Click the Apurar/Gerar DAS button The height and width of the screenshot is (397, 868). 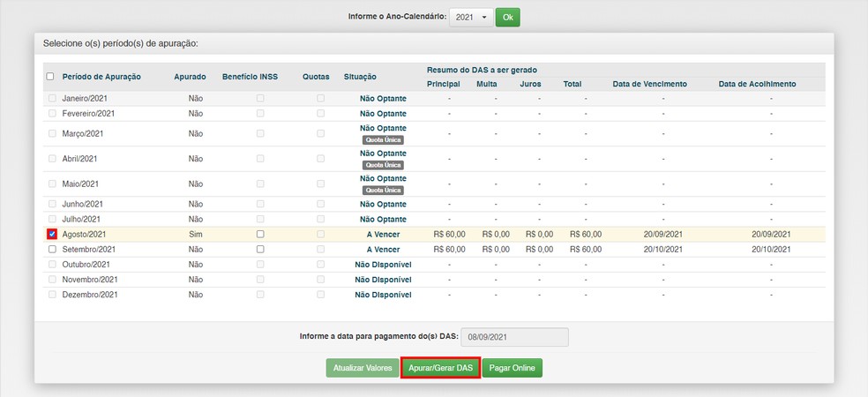click(x=440, y=368)
